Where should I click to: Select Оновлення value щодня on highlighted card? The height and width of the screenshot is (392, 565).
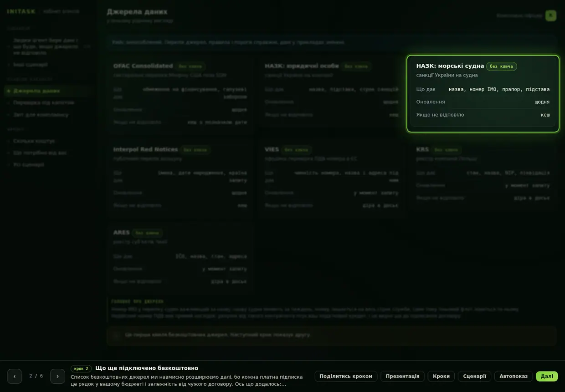[542, 102]
